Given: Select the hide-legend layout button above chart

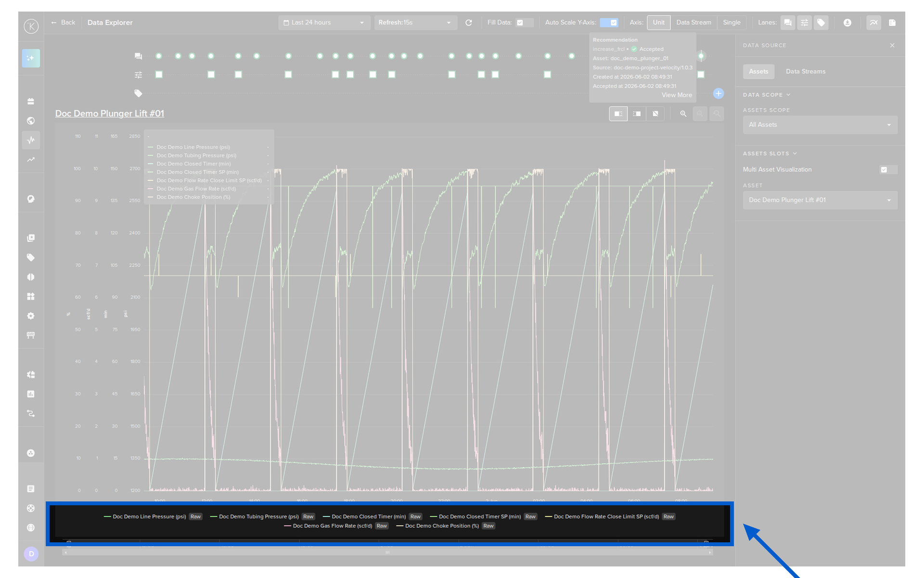Looking at the screenshot, I should (655, 114).
